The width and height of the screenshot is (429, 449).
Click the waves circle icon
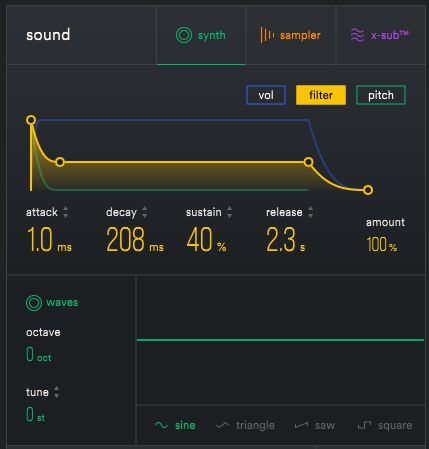tap(34, 303)
